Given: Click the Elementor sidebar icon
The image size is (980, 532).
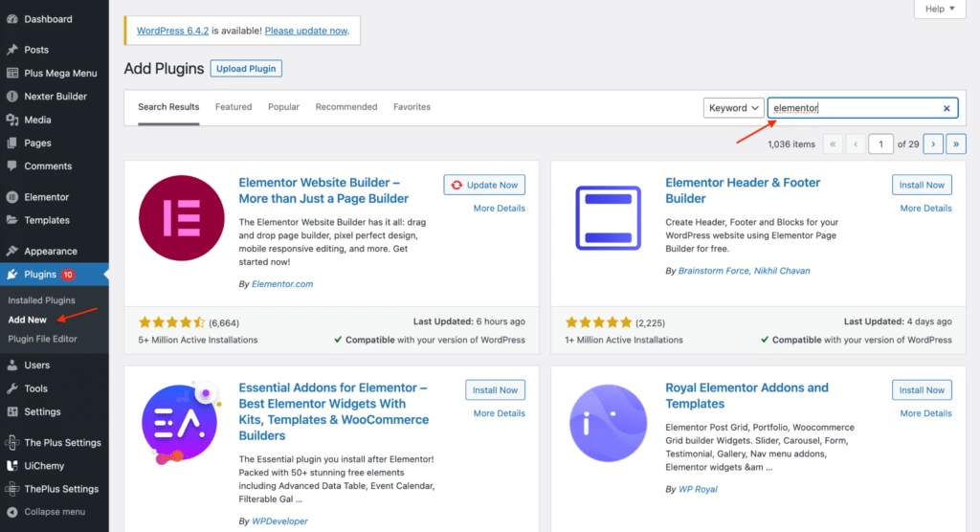Looking at the screenshot, I should pos(11,197).
